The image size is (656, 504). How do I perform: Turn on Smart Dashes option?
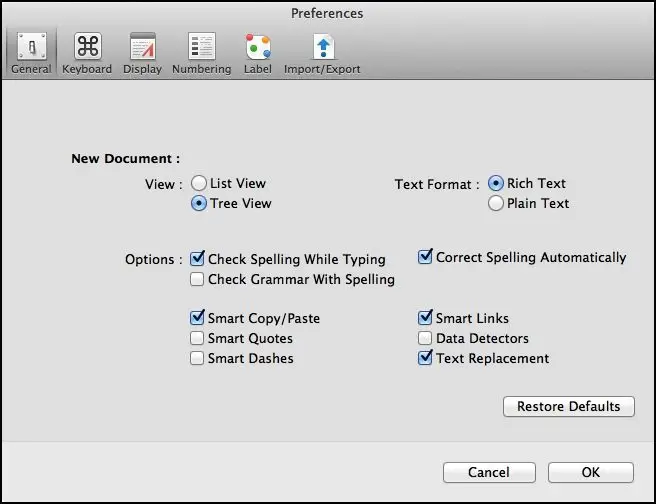tap(197, 358)
